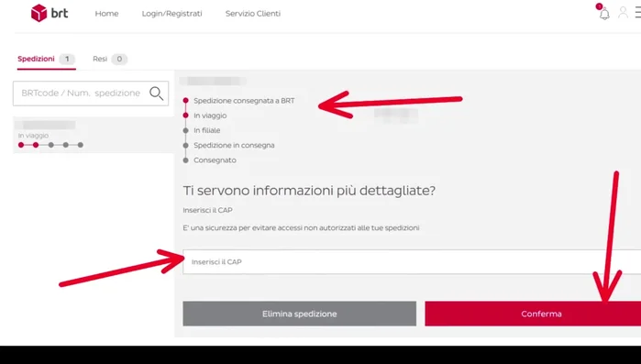This screenshot has width=641, height=364.
Task: Click 'Consegnato' timeline step
Action: coord(215,160)
